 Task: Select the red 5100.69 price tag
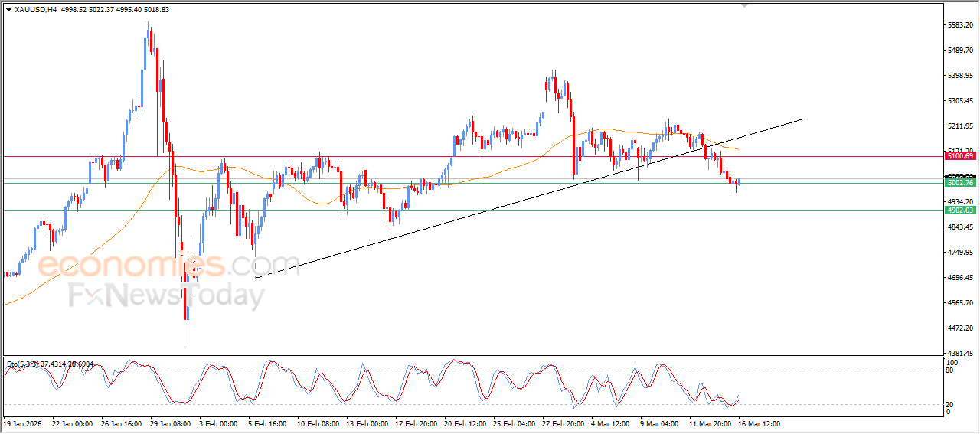959,156
